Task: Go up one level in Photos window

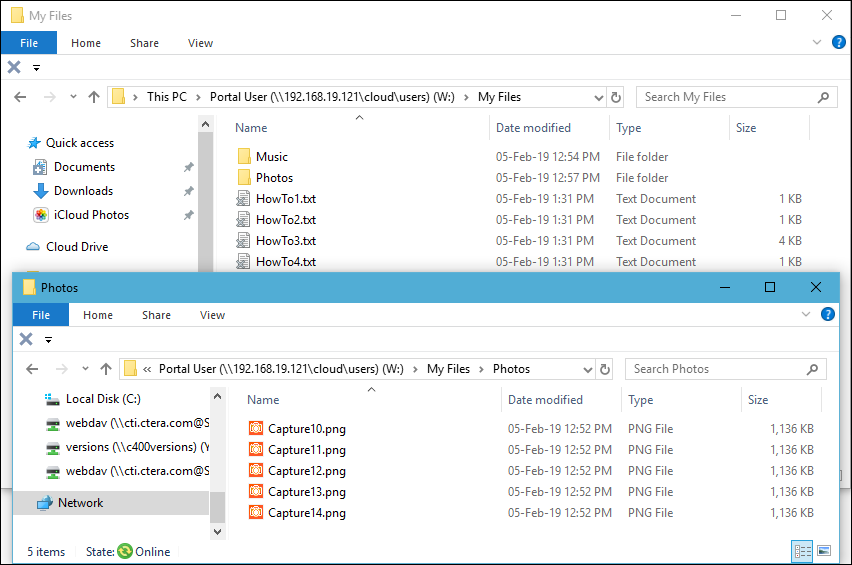Action: click(x=106, y=369)
